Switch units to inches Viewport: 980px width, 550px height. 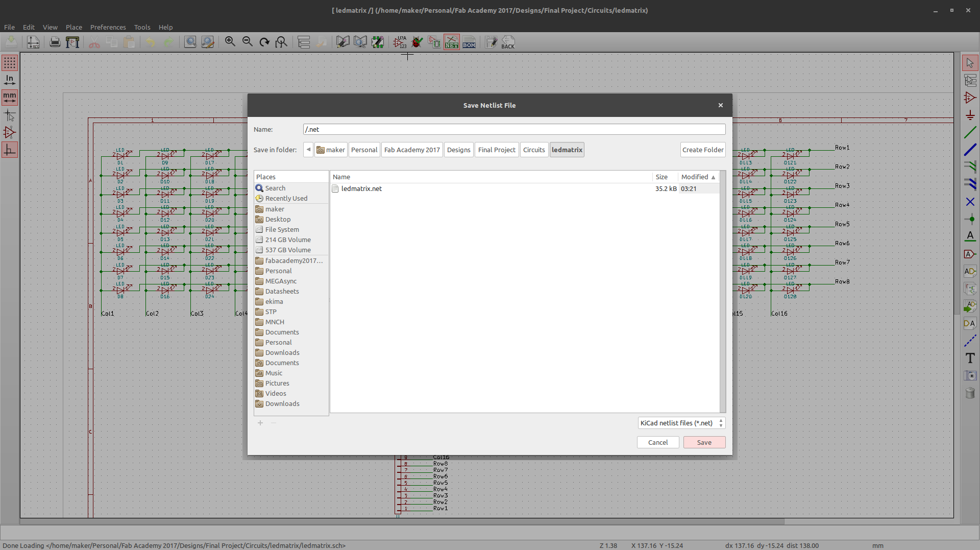coord(10,80)
